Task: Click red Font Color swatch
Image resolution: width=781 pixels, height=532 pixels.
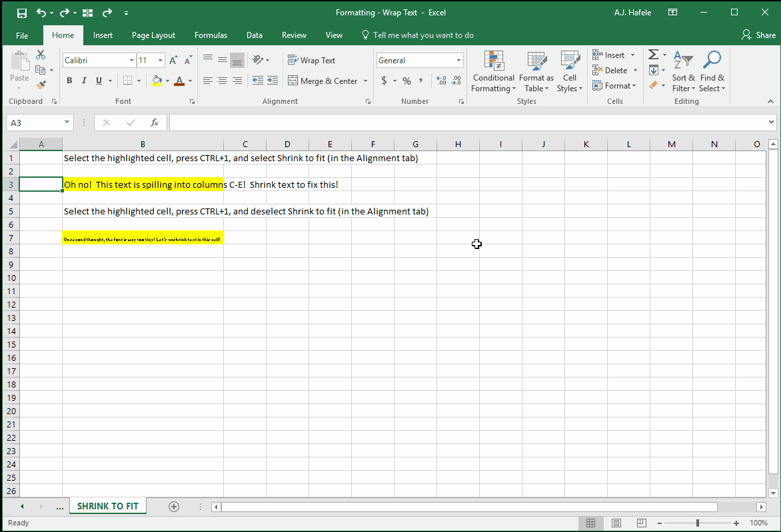Action: coord(179,81)
